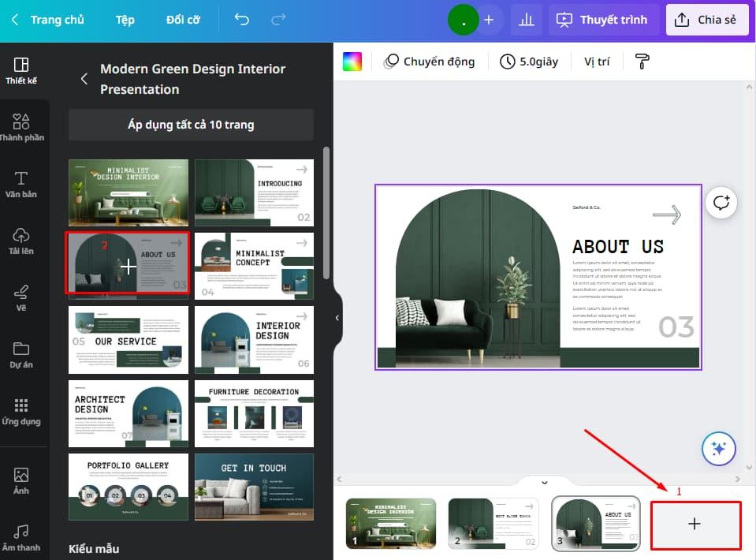Viewport: 756px width, 560px height.
Task: Open the comment bubble next to the slide
Action: [721, 203]
